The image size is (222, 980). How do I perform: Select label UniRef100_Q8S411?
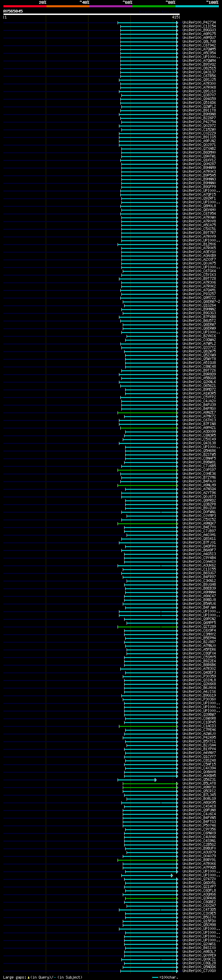click(199, 539)
